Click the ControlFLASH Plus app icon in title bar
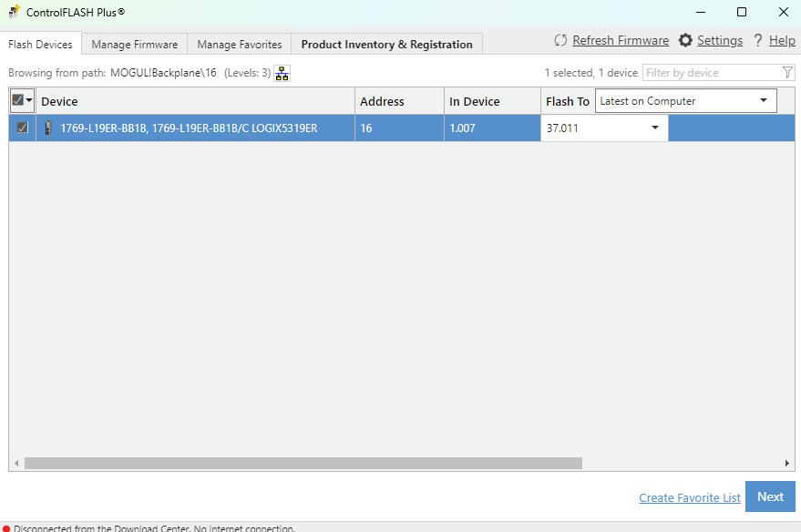Viewport: 801px width, 532px height. click(14, 12)
